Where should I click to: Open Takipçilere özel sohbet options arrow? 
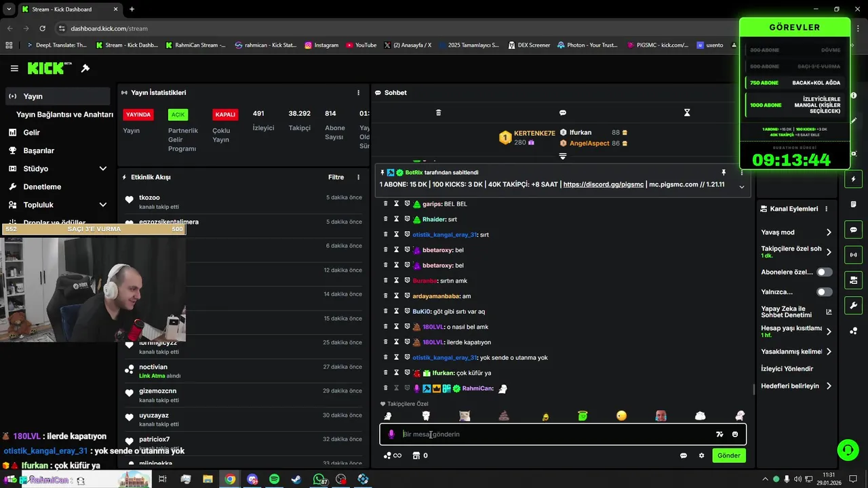(x=829, y=252)
